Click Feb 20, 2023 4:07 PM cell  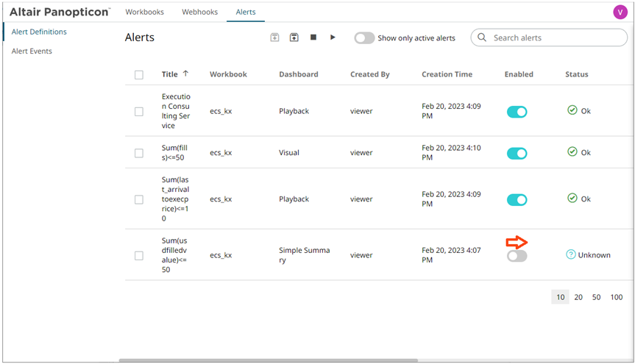click(x=451, y=255)
